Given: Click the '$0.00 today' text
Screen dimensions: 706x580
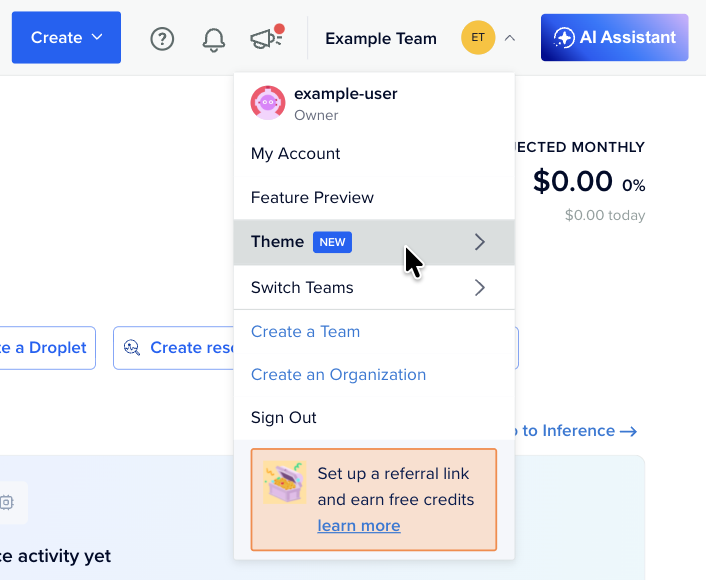Looking at the screenshot, I should (x=605, y=215).
